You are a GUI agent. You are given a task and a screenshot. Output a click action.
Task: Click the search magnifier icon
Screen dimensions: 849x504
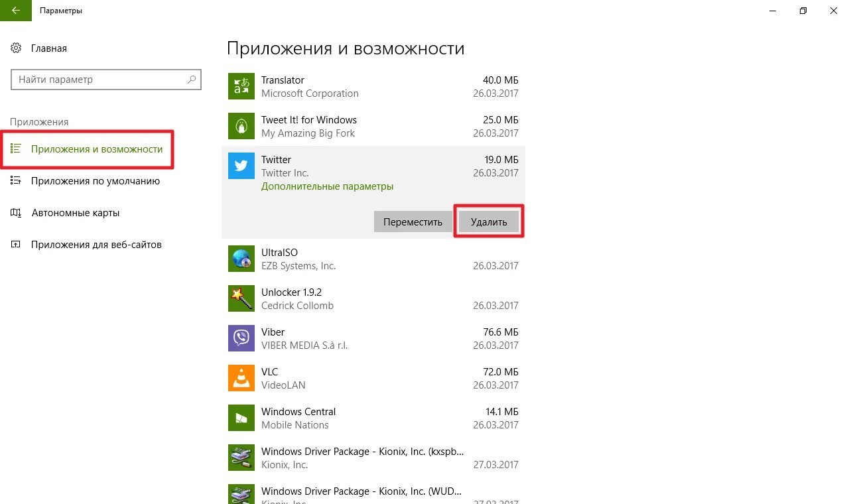[x=192, y=80]
